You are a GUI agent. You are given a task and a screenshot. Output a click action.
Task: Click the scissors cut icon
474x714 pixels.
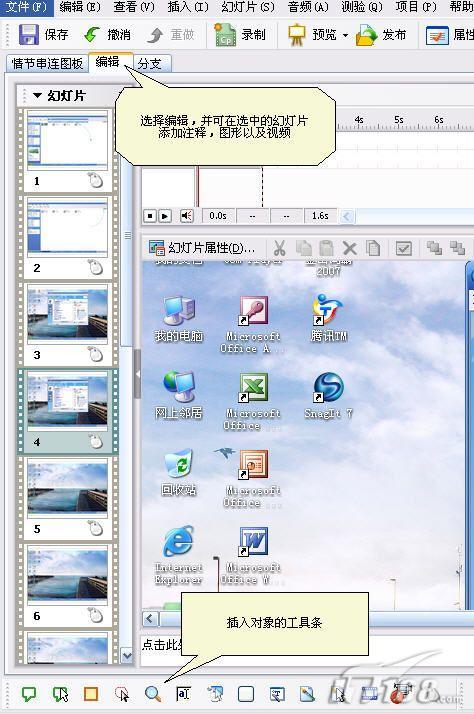(x=280, y=248)
